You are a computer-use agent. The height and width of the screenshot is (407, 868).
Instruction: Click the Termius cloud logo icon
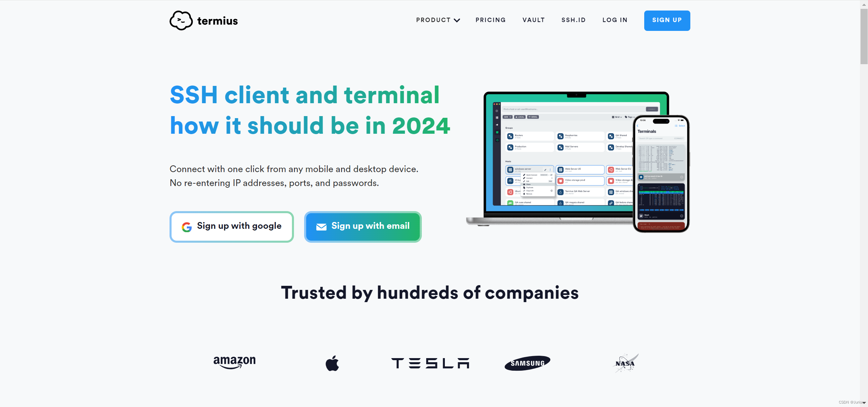(x=180, y=20)
